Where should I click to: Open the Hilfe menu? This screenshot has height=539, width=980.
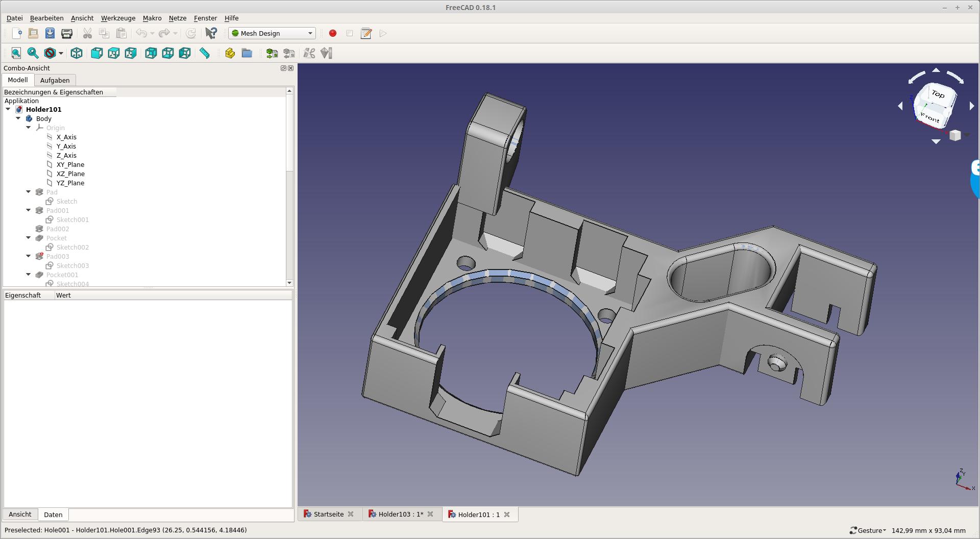[x=231, y=18]
